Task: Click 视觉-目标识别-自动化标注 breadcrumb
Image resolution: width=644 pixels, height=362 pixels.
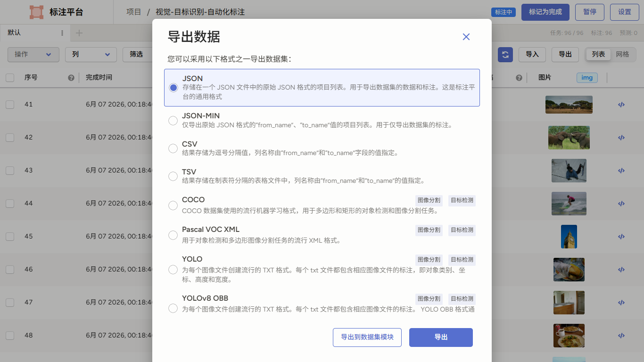Action: click(200, 12)
